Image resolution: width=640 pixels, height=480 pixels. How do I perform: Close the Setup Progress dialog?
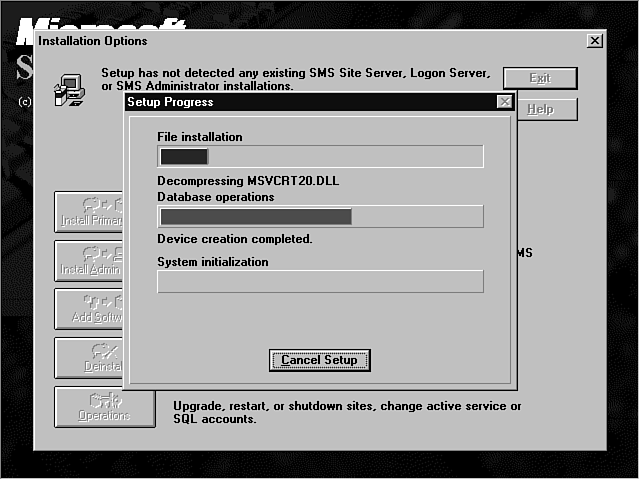[x=505, y=102]
